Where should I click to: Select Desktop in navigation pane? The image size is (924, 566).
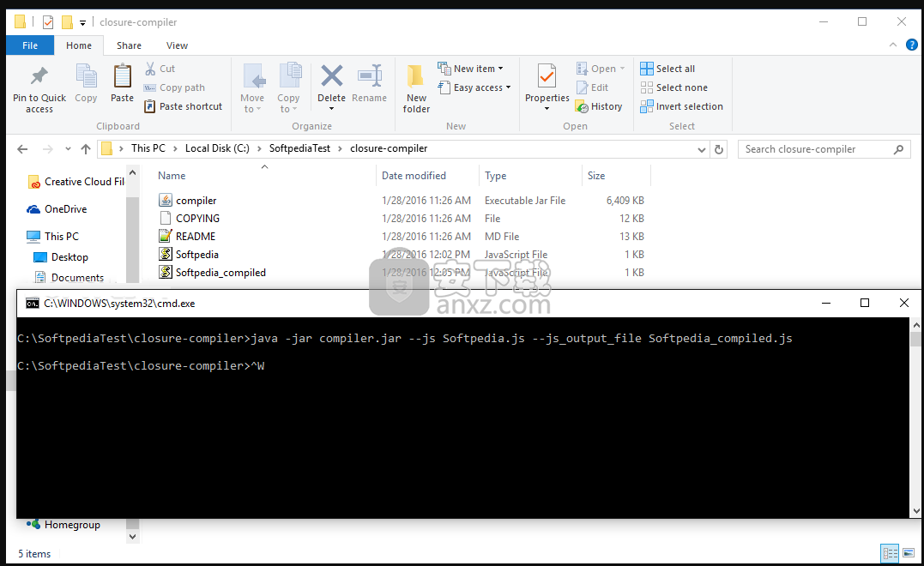click(61, 257)
